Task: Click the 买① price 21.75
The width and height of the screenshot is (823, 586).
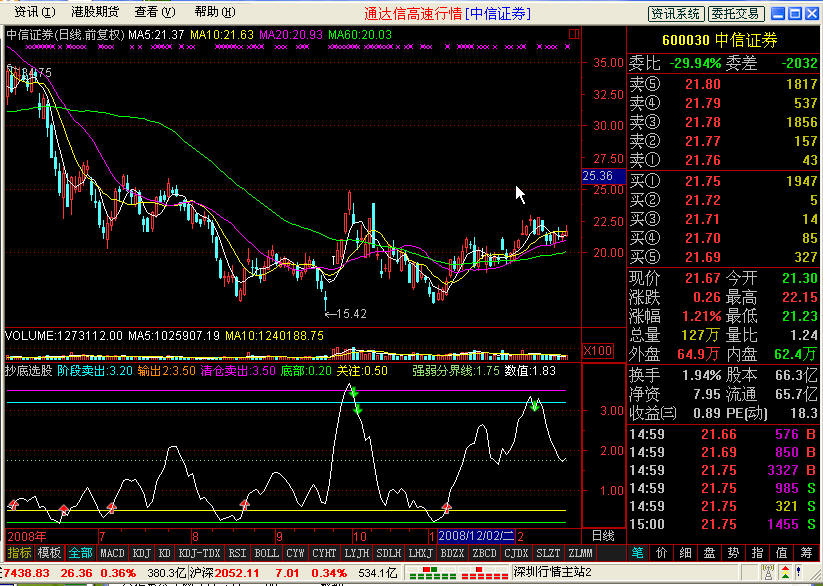Action: pyautogui.click(x=703, y=181)
